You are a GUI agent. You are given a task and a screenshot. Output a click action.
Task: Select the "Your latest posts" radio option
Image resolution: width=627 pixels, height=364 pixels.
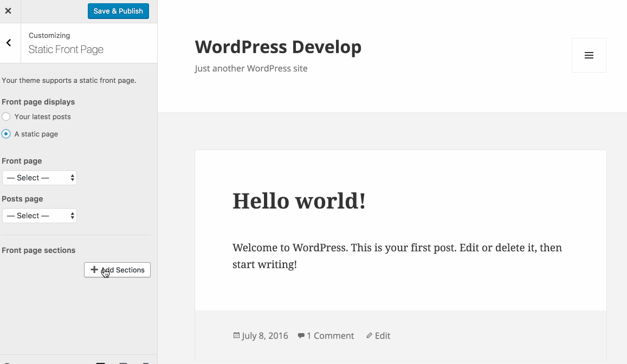pos(6,116)
